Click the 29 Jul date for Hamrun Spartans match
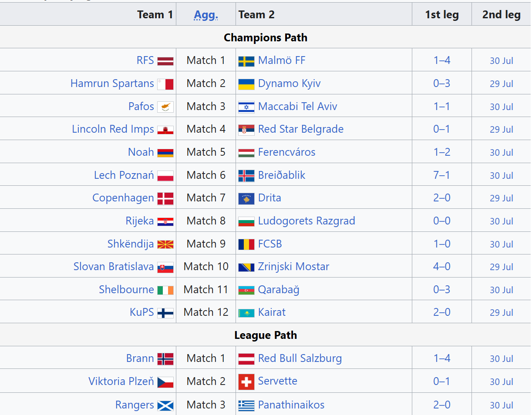Screen dimensions: 532x415 click(x=502, y=84)
